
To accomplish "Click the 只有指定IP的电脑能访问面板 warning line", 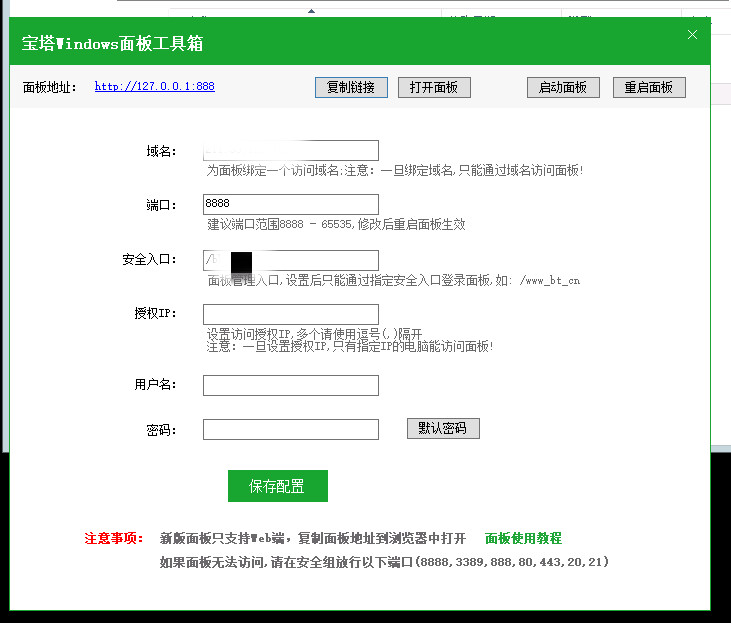I will point(350,346).
